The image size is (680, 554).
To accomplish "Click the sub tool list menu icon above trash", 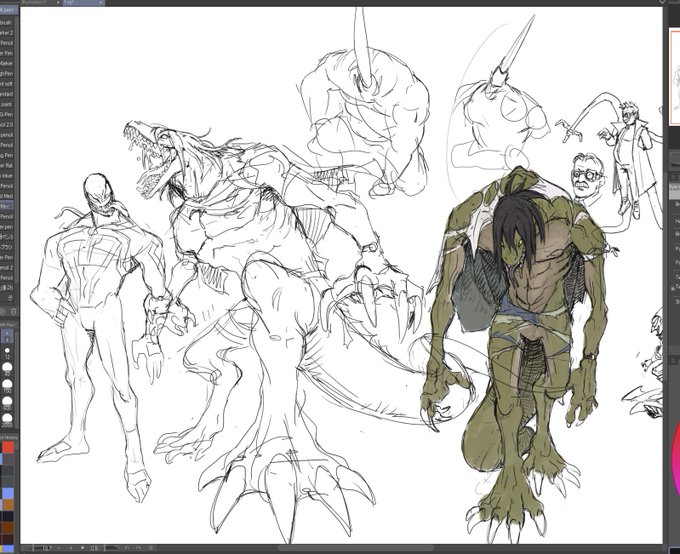I will tap(10, 298).
